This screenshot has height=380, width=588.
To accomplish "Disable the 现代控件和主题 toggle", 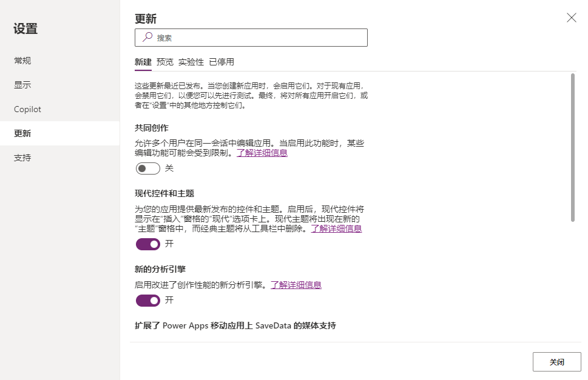I will (x=147, y=244).
